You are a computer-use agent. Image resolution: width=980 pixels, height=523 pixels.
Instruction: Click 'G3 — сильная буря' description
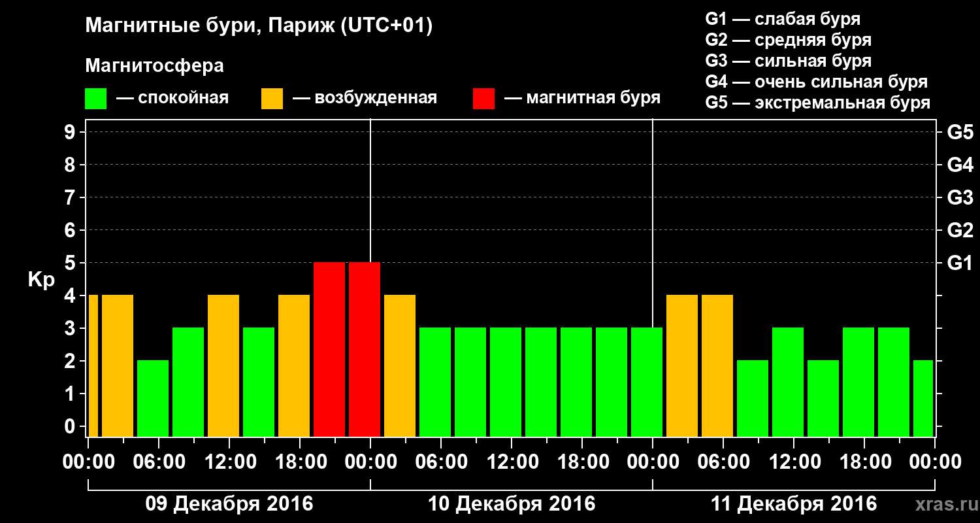[x=789, y=61]
